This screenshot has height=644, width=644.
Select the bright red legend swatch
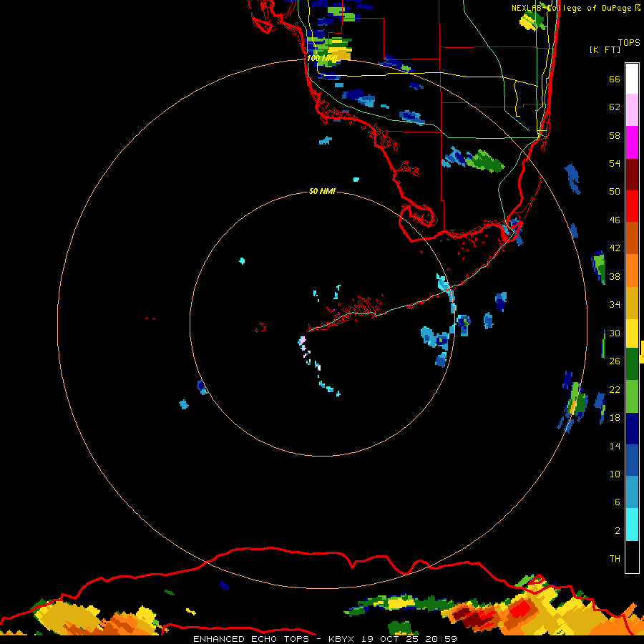[x=632, y=206]
